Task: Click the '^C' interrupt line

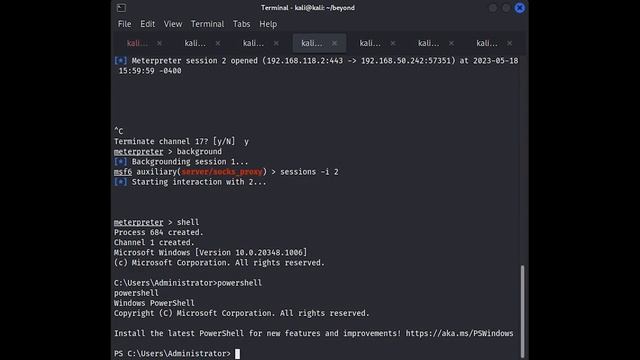Action: coord(118,131)
